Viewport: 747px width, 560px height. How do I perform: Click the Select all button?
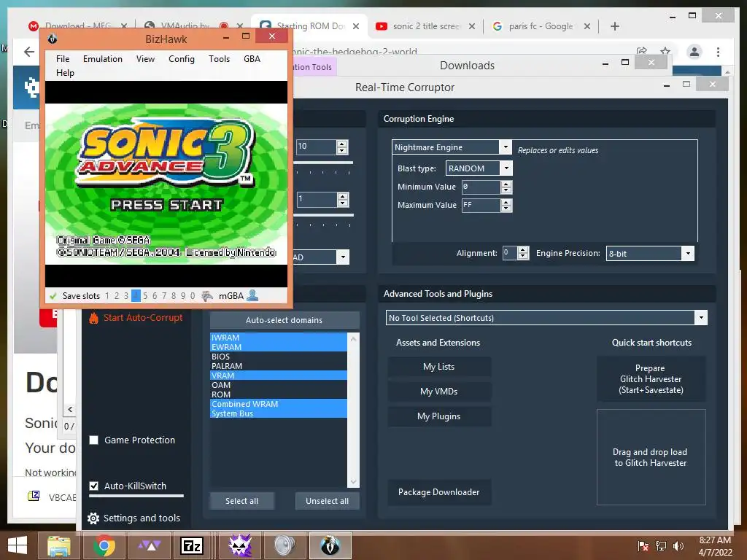[x=242, y=501]
